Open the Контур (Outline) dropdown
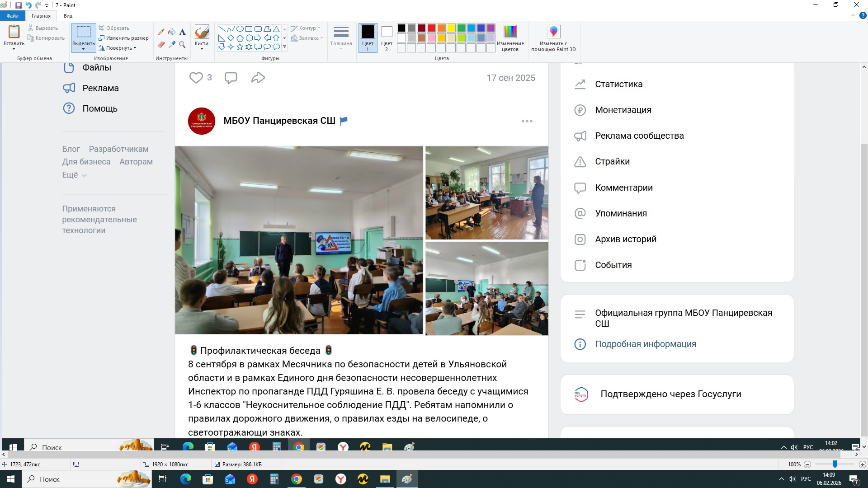 307,28
